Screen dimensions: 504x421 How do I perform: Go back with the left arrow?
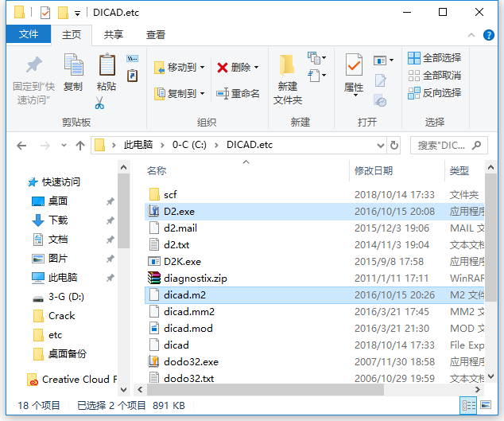point(21,146)
